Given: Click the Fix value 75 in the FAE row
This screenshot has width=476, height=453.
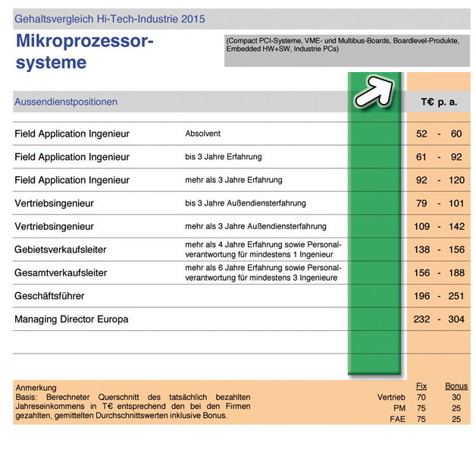Looking at the screenshot, I should [x=421, y=420].
